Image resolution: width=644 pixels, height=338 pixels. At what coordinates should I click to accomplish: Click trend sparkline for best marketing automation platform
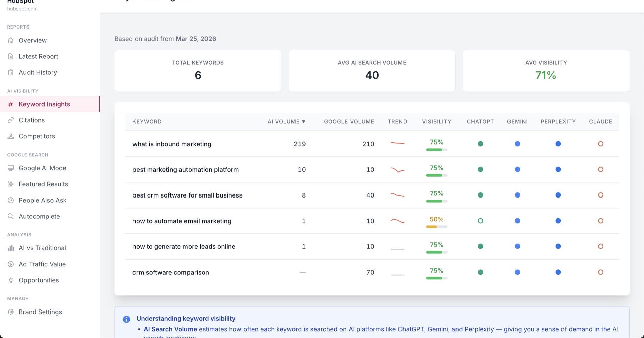397,170
